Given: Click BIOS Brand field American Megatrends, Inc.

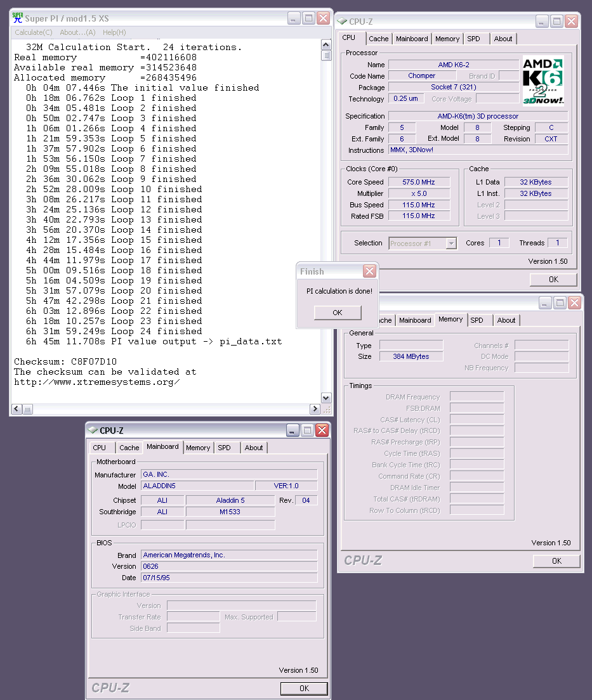Looking at the screenshot, I should pyautogui.click(x=229, y=555).
